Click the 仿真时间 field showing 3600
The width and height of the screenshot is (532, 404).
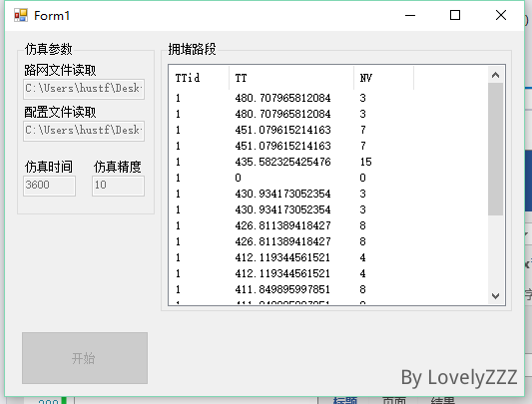49,186
